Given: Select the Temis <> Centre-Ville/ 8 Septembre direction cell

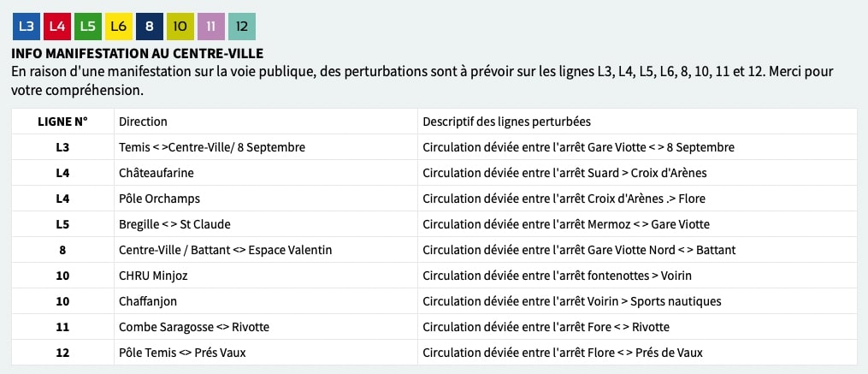Looking at the screenshot, I should (266, 147).
